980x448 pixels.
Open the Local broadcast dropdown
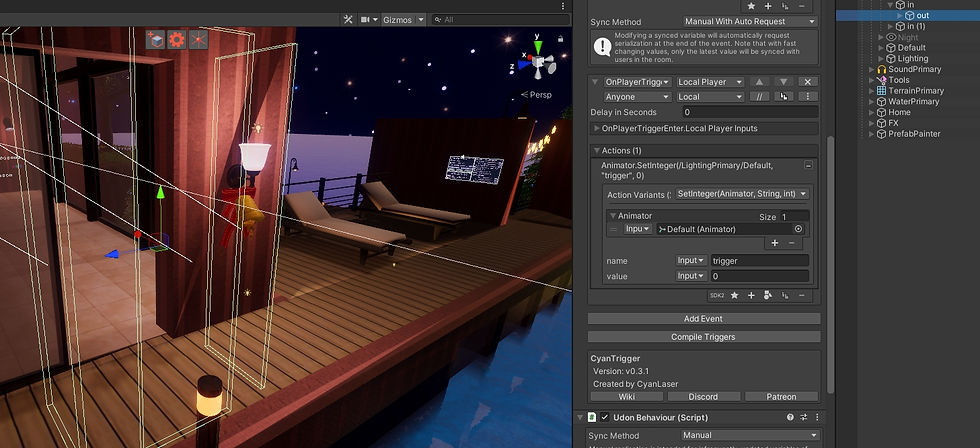710,97
